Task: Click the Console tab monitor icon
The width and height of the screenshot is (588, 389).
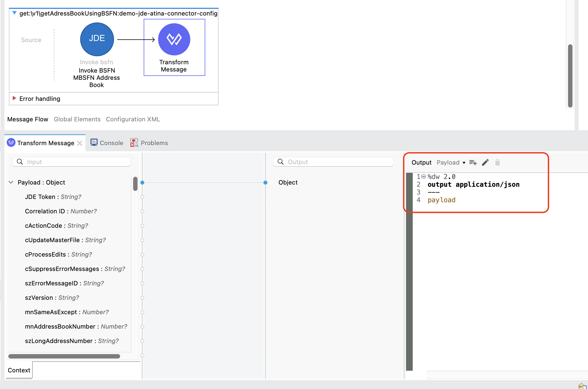Action: (x=94, y=143)
